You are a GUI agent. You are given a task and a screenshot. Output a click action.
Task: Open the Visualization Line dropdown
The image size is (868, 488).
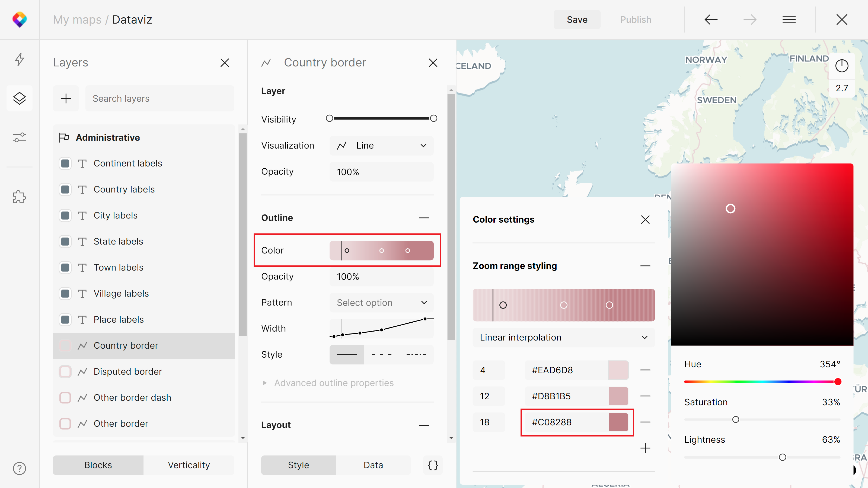coord(381,146)
